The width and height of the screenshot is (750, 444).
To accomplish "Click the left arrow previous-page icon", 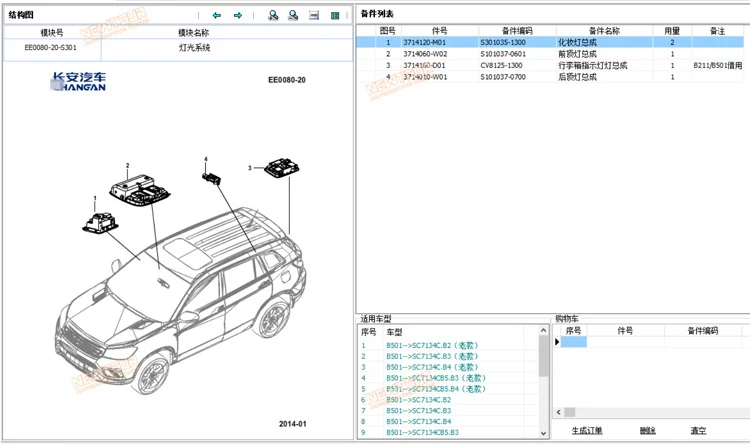I will [217, 16].
